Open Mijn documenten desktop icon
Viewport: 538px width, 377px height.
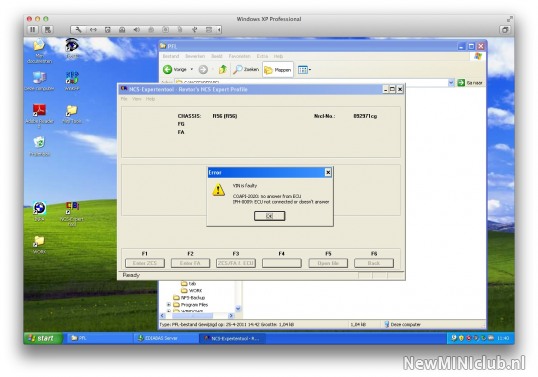39,51
